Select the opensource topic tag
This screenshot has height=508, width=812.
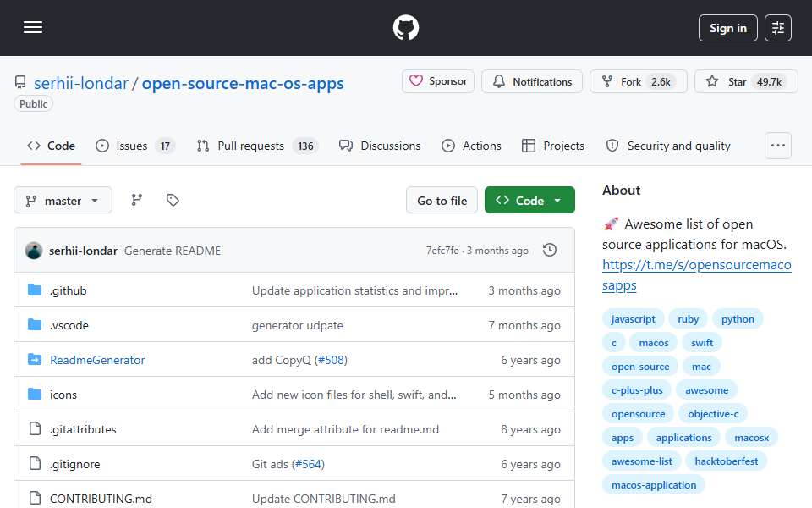638,414
